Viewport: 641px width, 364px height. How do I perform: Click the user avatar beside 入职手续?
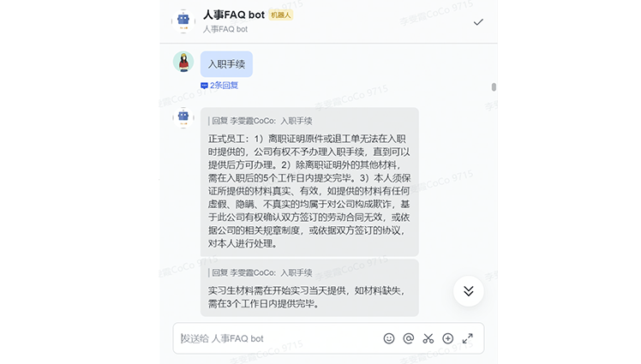tap(183, 62)
